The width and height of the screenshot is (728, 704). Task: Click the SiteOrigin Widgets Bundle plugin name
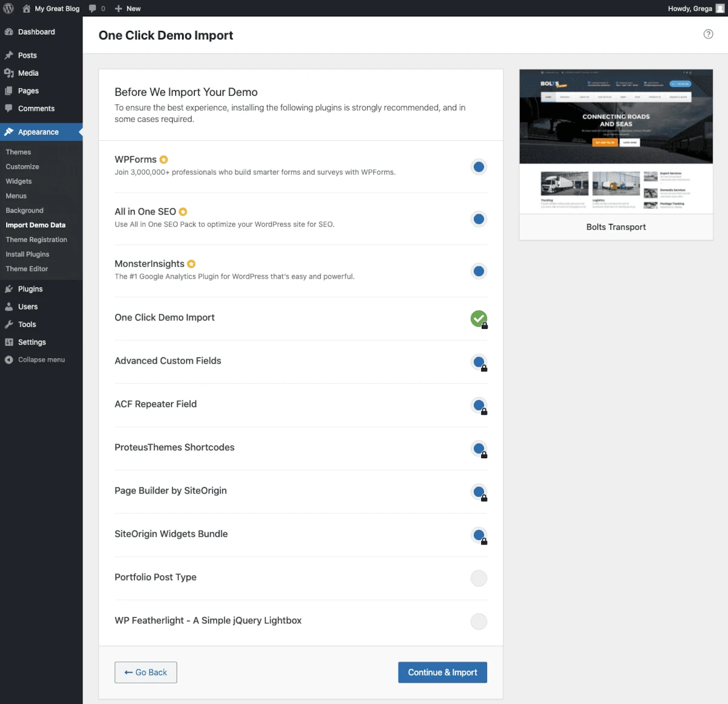click(x=171, y=534)
